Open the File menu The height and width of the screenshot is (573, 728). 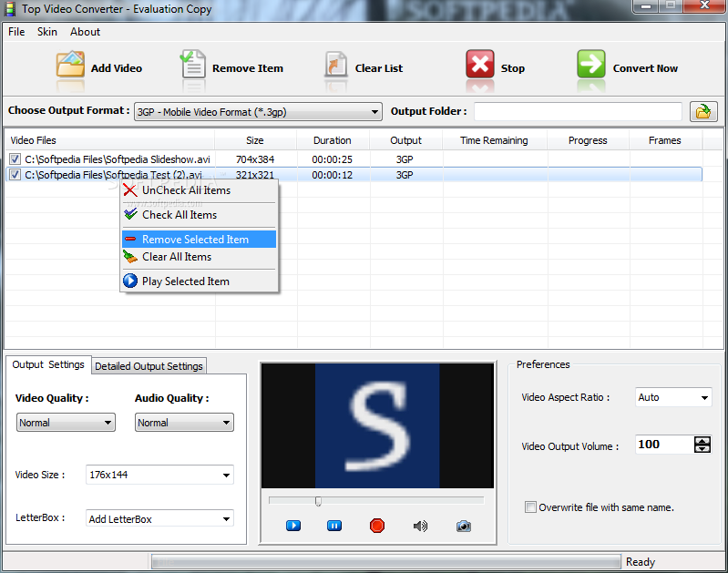pos(16,32)
